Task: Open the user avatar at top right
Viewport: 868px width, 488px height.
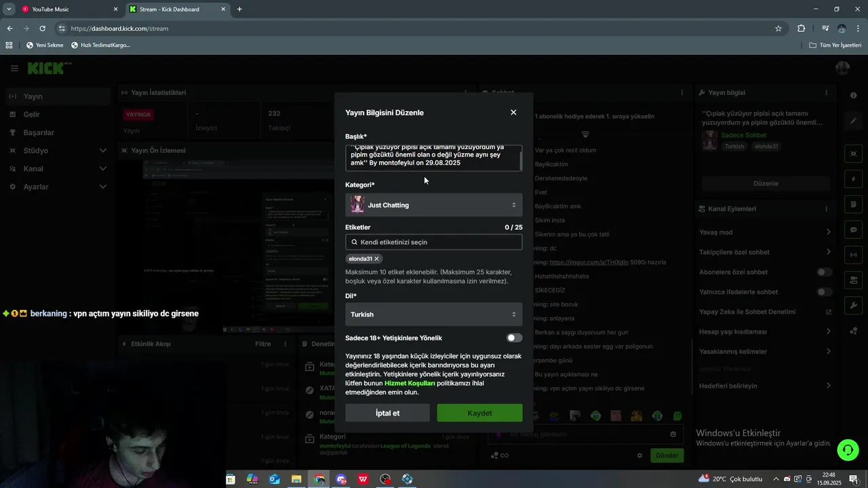Action: [842, 68]
